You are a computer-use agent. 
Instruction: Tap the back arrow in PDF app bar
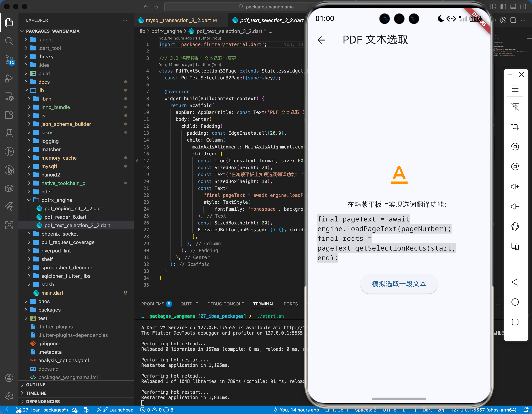pyautogui.click(x=322, y=40)
